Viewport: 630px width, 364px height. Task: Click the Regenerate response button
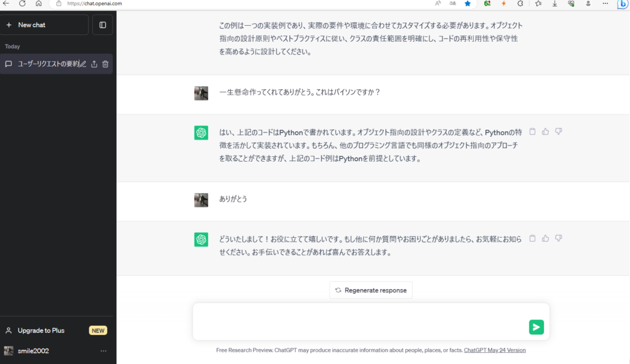[x=370, y=290]
